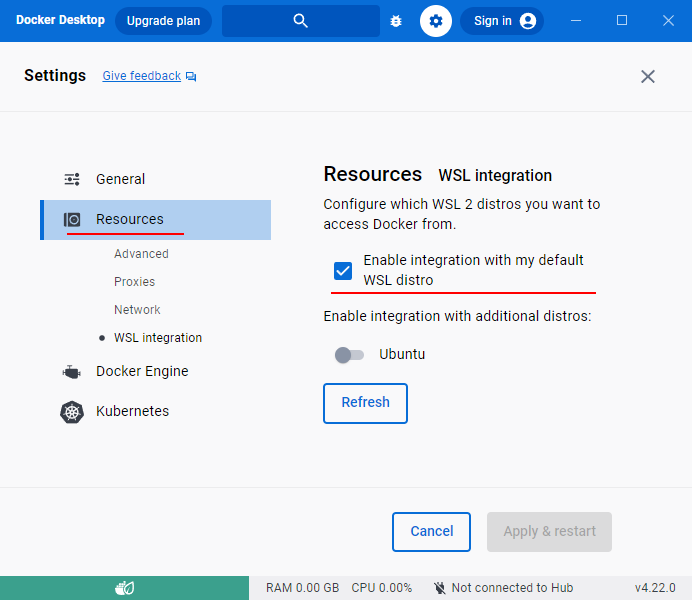The height and width of the screenshot is (600, 692).
Task: Click the Cancel button
Action: coord(431,532)
